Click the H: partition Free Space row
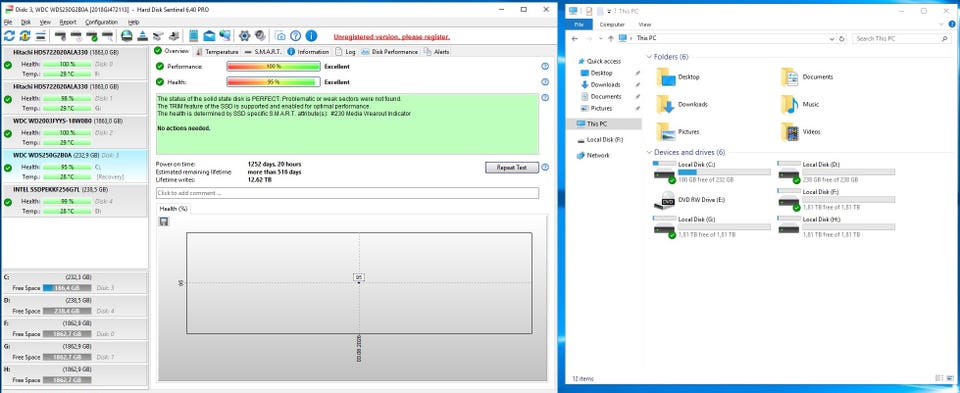The image size is (960, 393). coord(75,380)
